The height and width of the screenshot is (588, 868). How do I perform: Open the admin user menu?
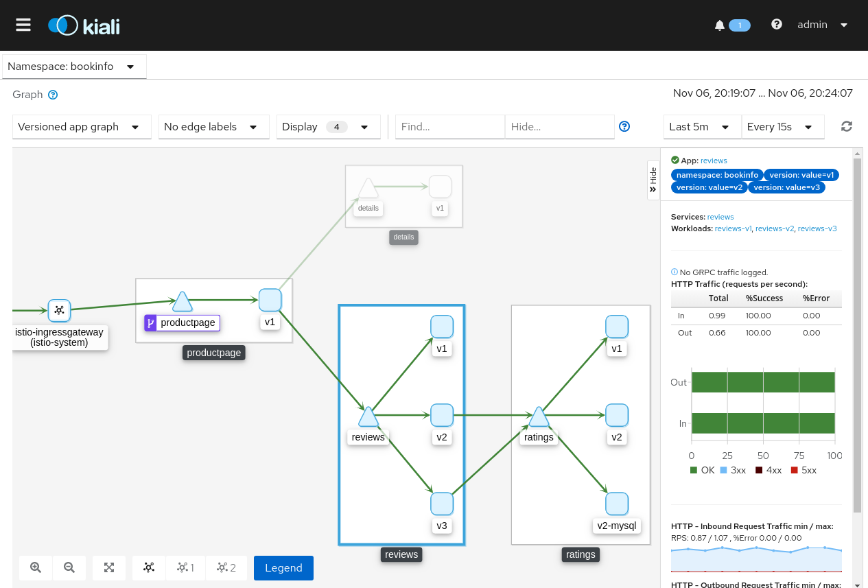tap(823, 25)
